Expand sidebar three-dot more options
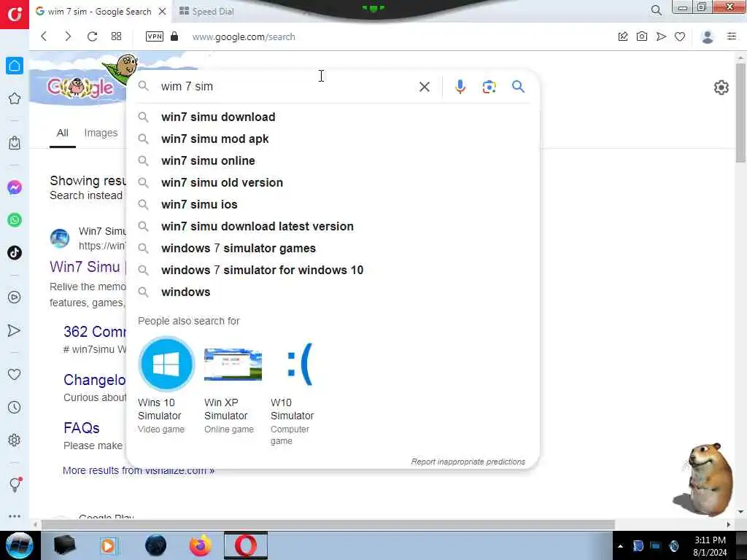 click(15, 516)
